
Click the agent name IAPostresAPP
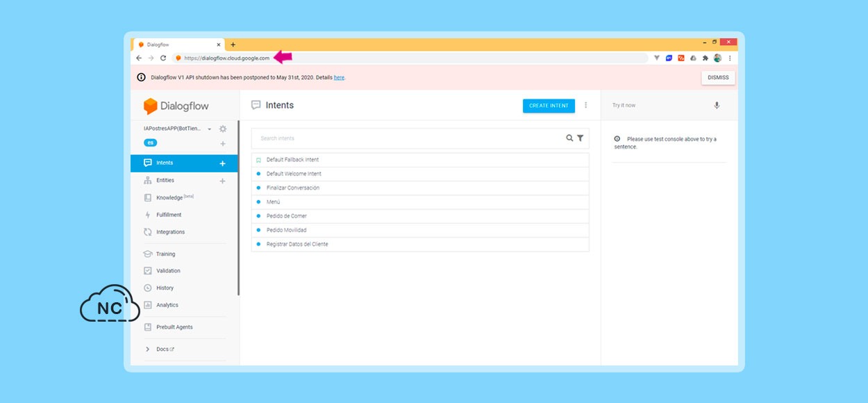coord(173,129)
